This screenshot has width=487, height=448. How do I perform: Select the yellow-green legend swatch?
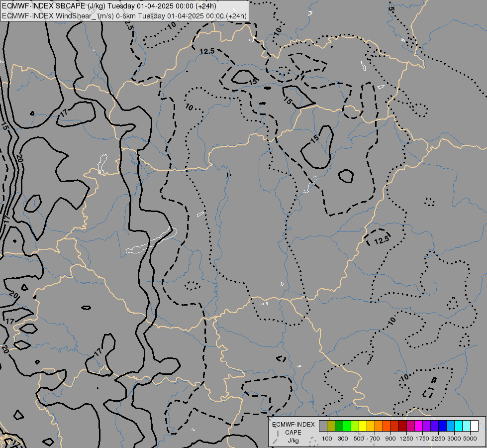point(355,426)
